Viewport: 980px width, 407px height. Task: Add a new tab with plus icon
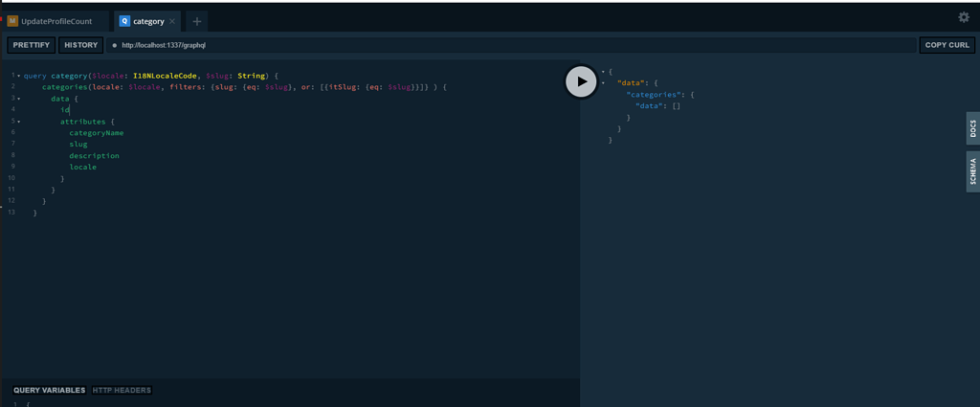tap(196, 21)
